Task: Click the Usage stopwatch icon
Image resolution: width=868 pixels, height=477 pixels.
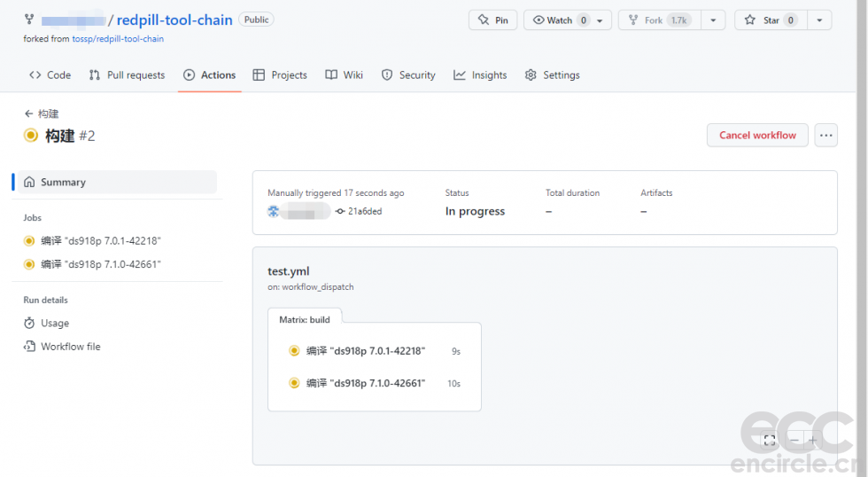Action: 29,323
